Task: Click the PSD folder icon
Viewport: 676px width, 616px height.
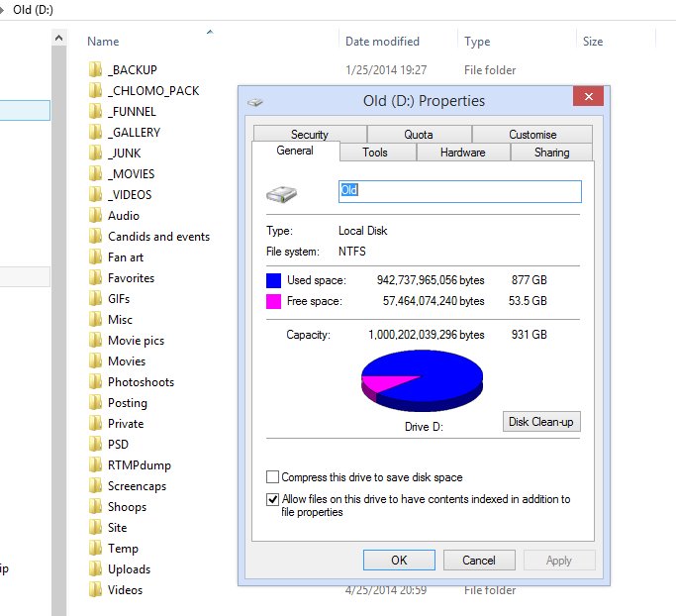Action: (x=95, y=444)
